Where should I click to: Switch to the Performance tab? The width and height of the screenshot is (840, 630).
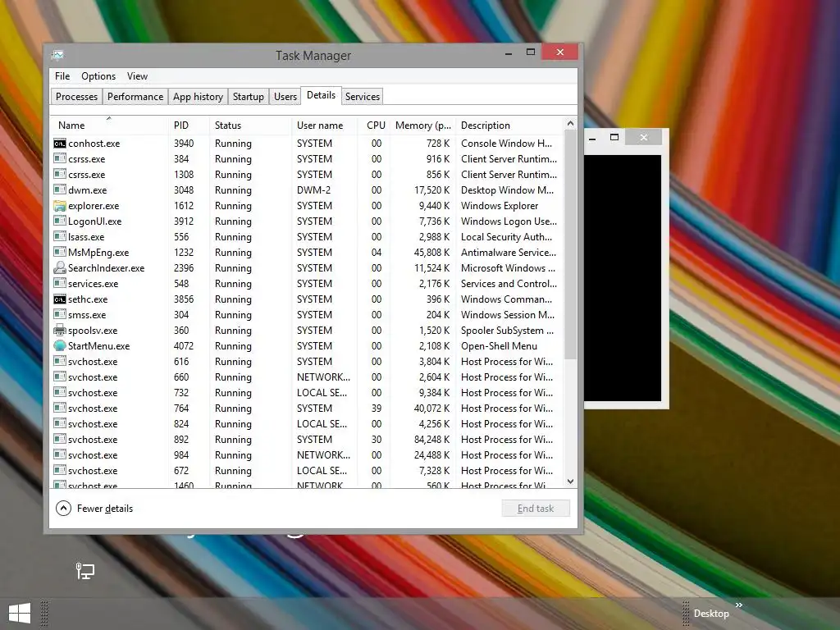(135, 97)
